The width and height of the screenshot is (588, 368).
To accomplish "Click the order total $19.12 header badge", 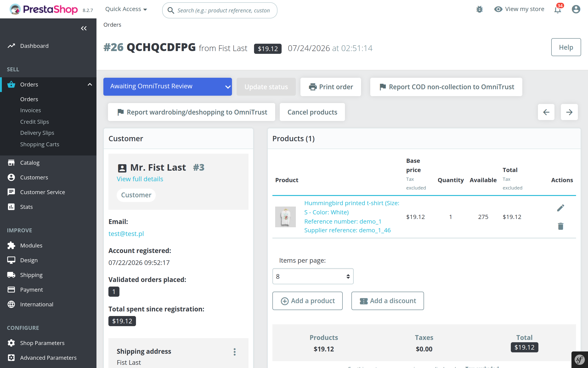I will [268, 49].
